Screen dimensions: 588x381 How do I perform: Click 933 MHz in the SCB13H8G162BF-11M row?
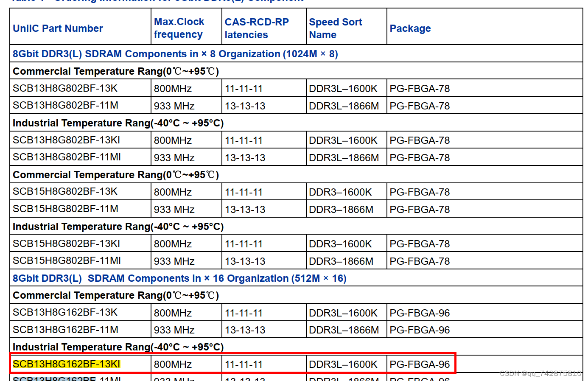pyautogui.click(x=174, y=330)
